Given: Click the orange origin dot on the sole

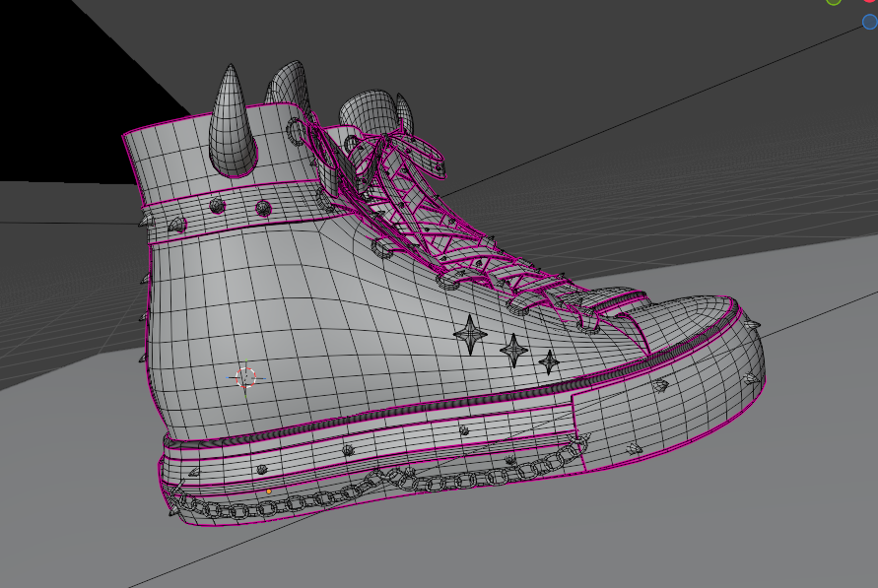Looking at the screenshot, I should pyautogui.click(x=269, y=491).
